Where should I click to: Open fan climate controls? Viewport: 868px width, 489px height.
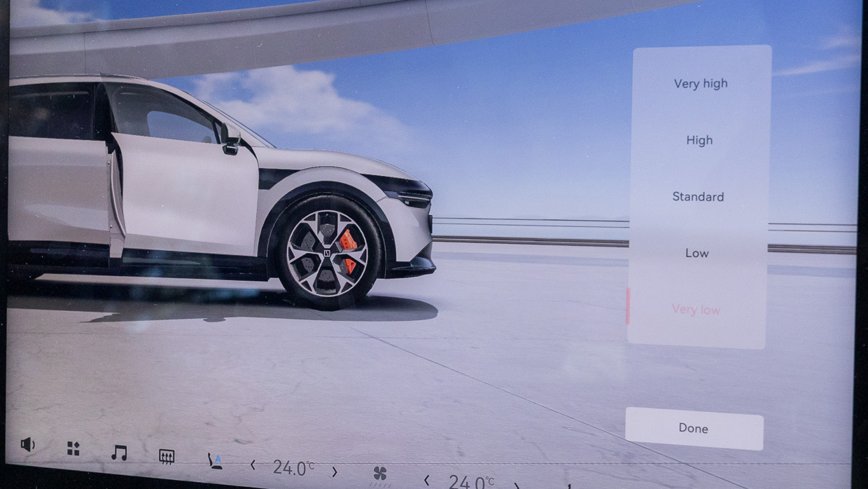click(x=380, y=474)
